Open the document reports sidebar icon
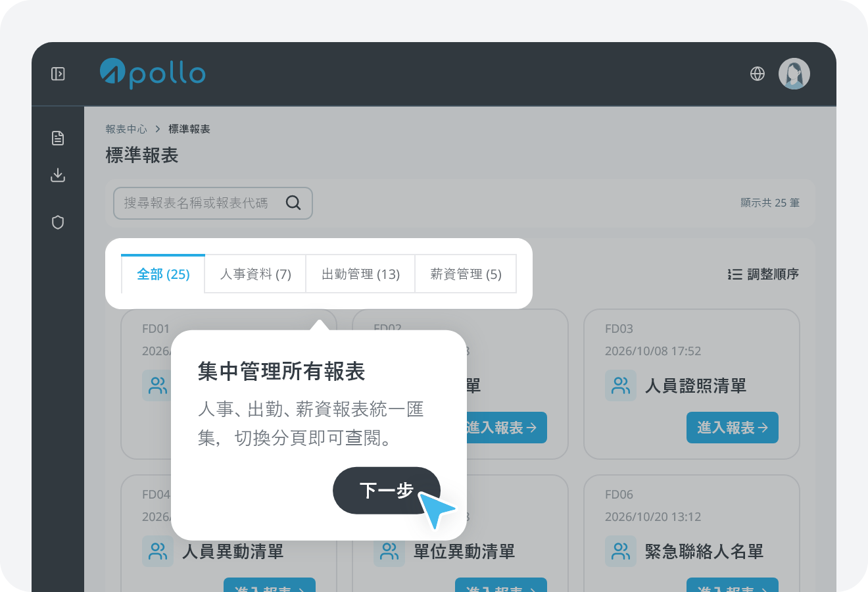 click(58, 138)
